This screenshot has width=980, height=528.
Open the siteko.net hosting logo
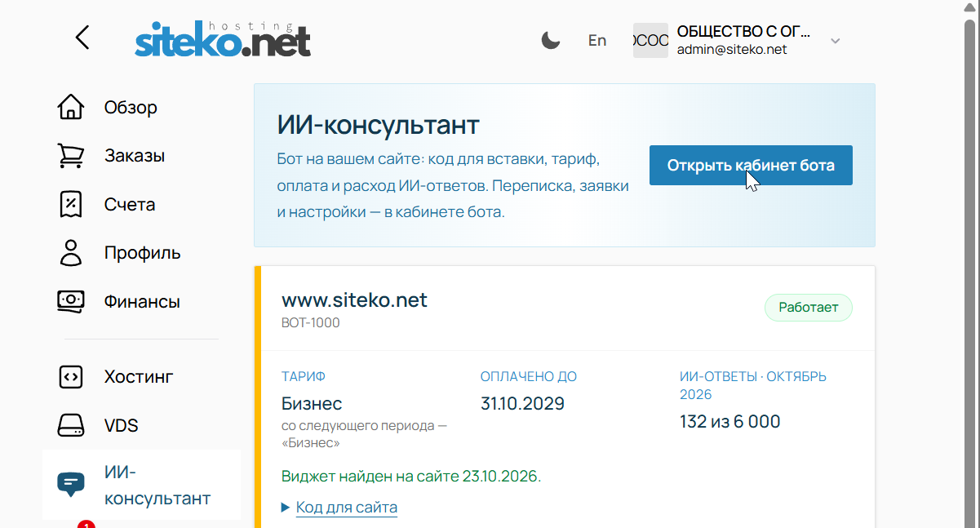pos(223,39)
